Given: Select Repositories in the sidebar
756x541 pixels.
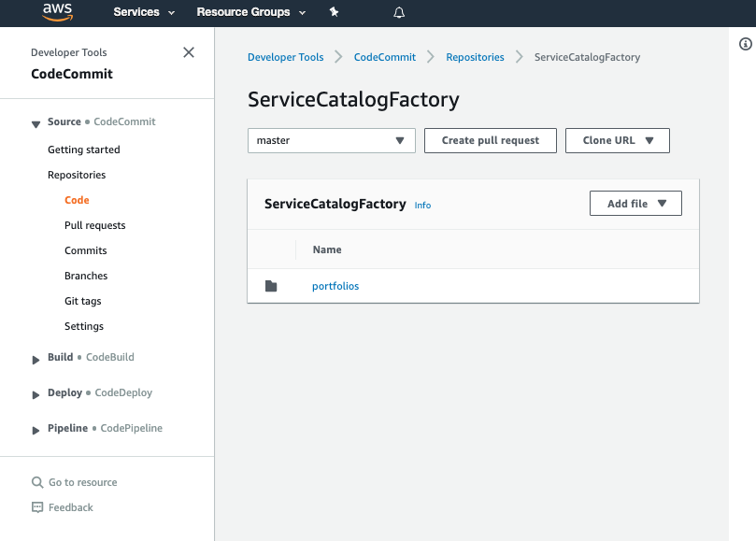Looking at the screenshot, I should [77, 175].
